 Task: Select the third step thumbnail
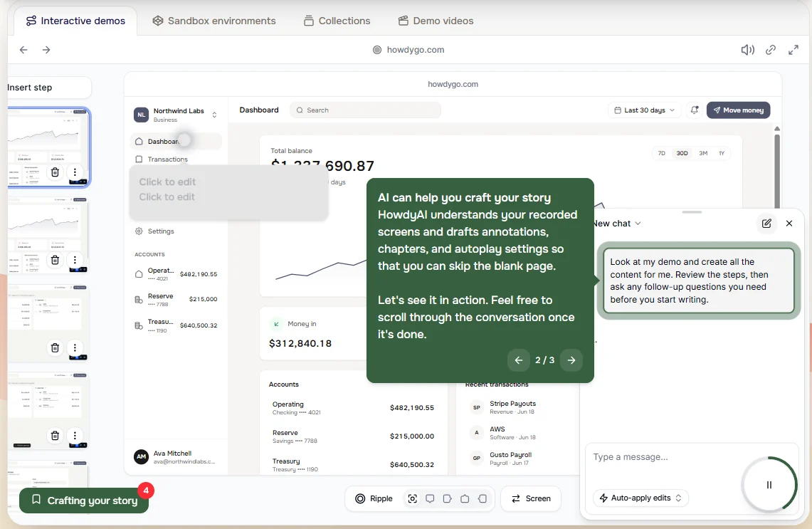48,323
